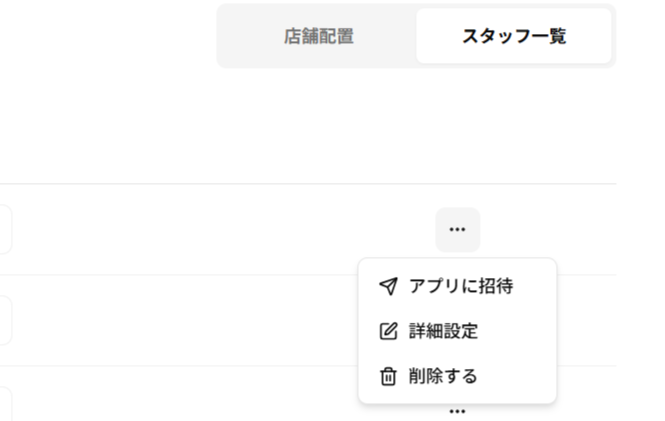The width and height of the screenshot is (665, 421).
Task: Switch to the 店舗配置 tab
Action: point(318,37)
